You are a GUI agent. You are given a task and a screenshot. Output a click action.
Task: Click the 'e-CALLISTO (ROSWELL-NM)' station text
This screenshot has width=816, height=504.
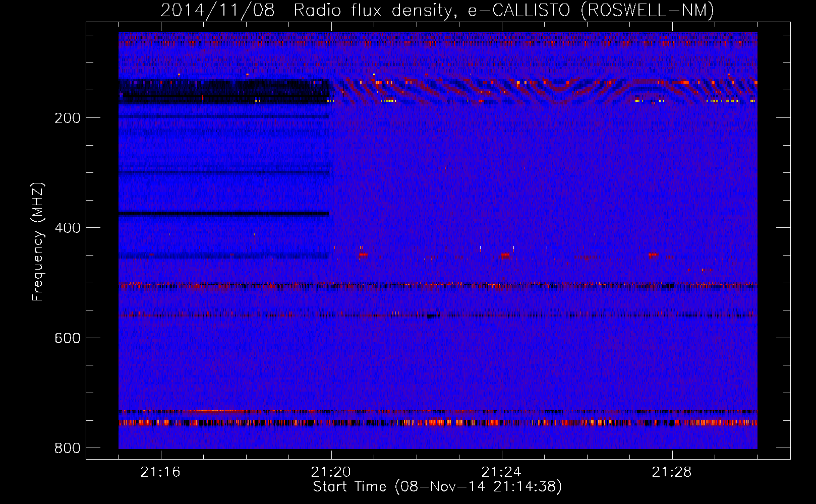(591, 11)
